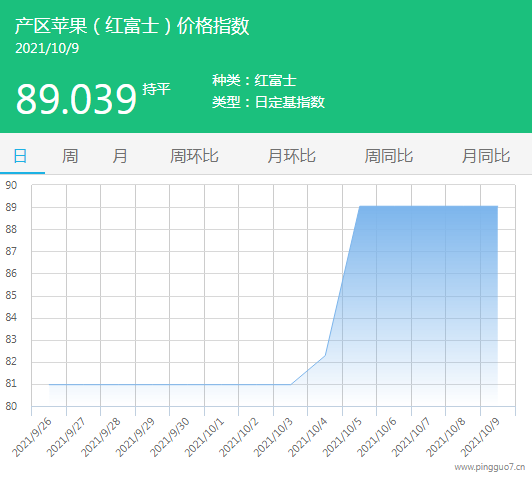Click the 89.039 index value
Viewport: 532px width, 477px height.
[76, 99]
